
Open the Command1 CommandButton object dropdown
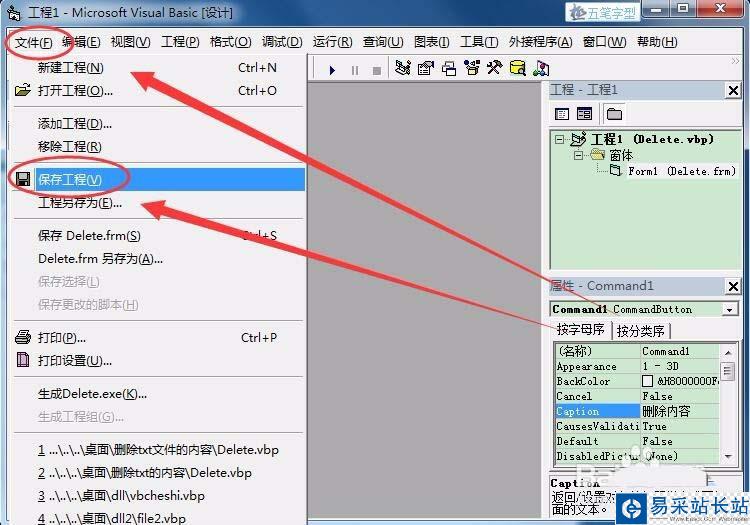(x=729, y=310)
